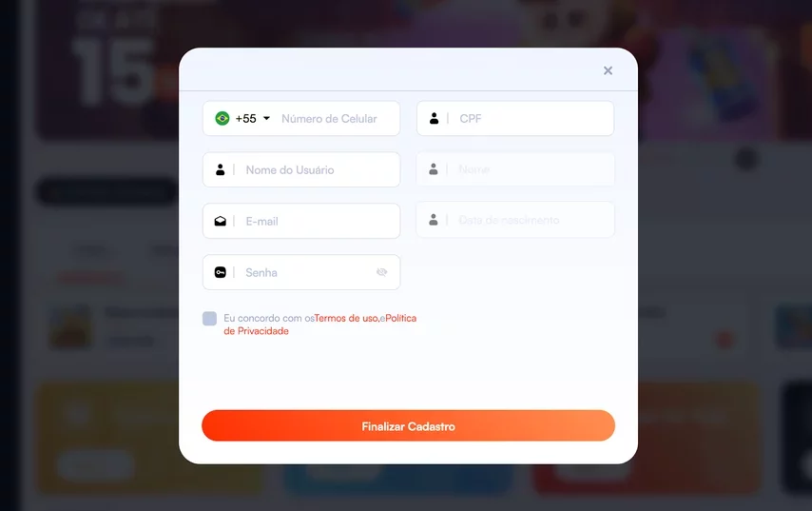Screen dimensions: 812x511
Task: Focus the CPF input field
Action: click(x=515, y=118)
